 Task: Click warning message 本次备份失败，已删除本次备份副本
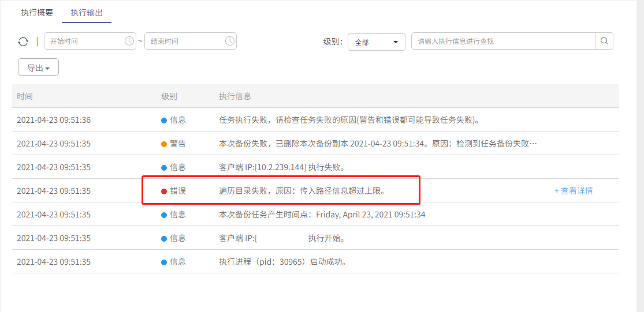pyautogui.click(x=378, y=144)
